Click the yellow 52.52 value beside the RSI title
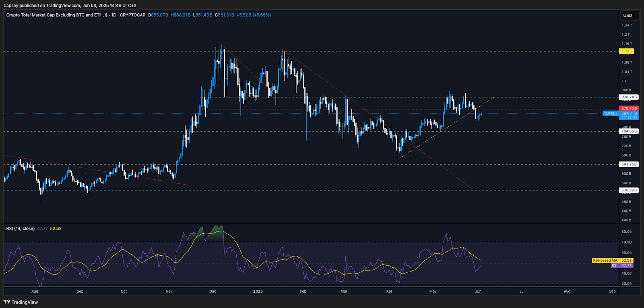The height and width of the screenshot is (308, 644). (56, 229)
